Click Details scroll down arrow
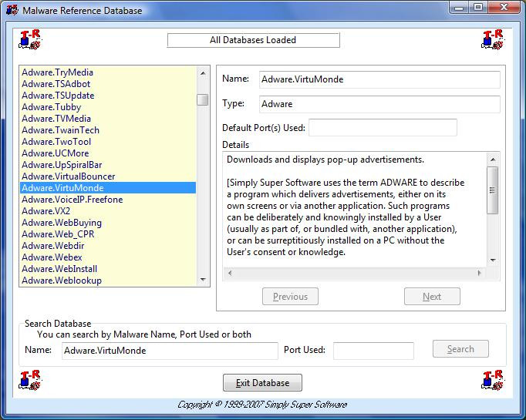The width and height of the screenshot is (526, 420). coord(493,260)
